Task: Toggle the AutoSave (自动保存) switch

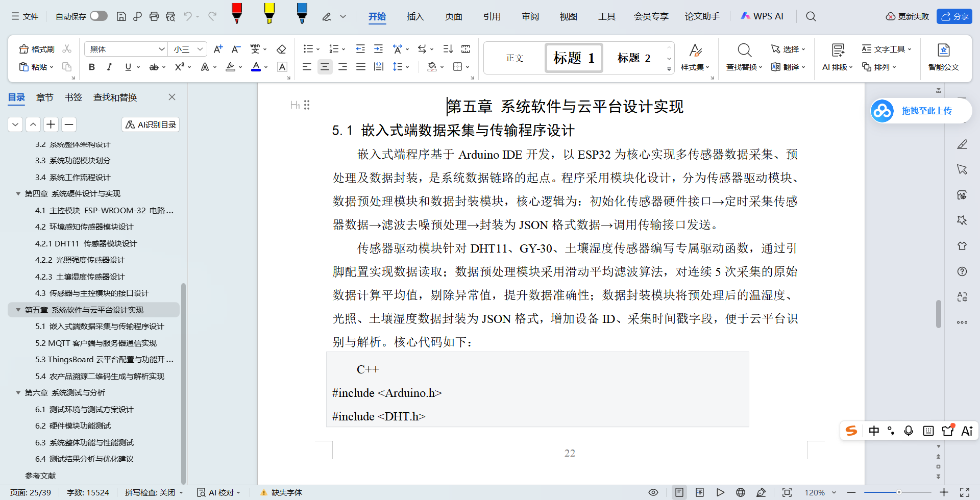Action: coord(99,16)
